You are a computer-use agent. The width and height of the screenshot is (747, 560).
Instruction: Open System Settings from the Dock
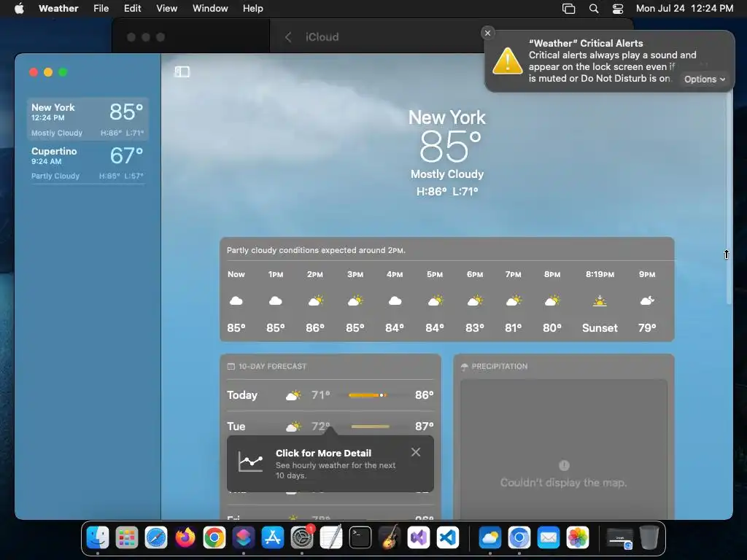(302, 537)
